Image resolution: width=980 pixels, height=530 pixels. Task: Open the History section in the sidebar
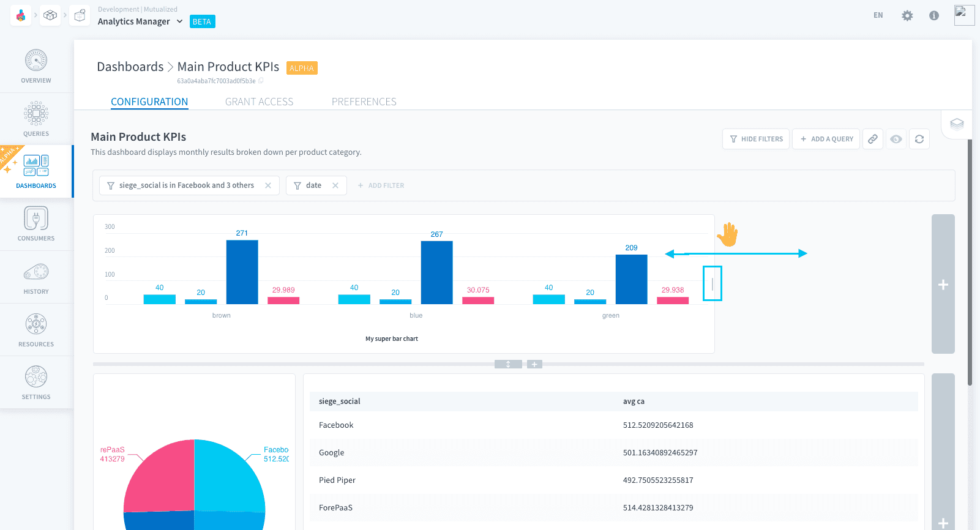36,277
